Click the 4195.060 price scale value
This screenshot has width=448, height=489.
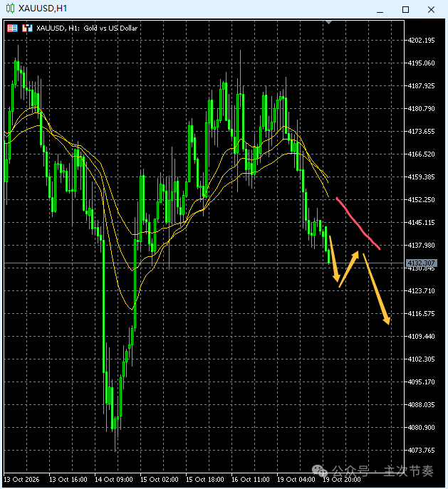421,63
